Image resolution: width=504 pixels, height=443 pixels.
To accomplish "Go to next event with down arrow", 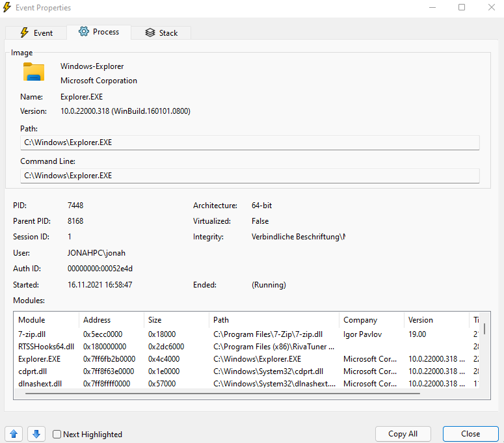I will pyautogui.click(x=36, y=434).
